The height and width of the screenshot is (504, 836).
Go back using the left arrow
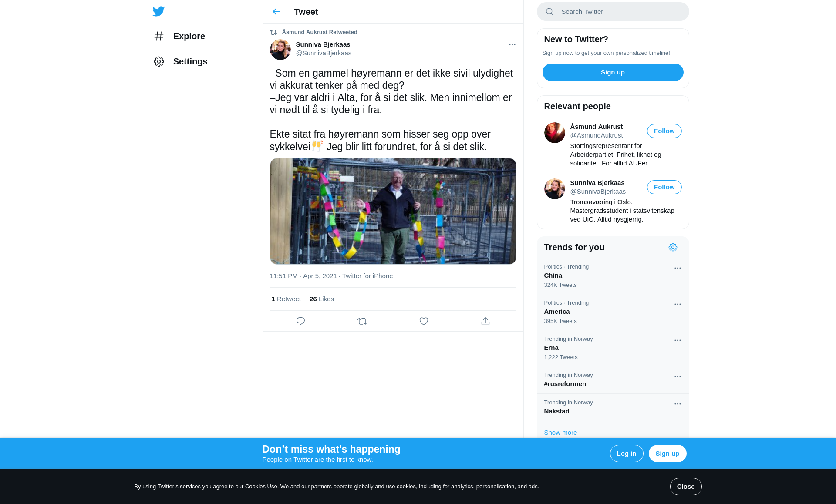[x=276, y=12]
